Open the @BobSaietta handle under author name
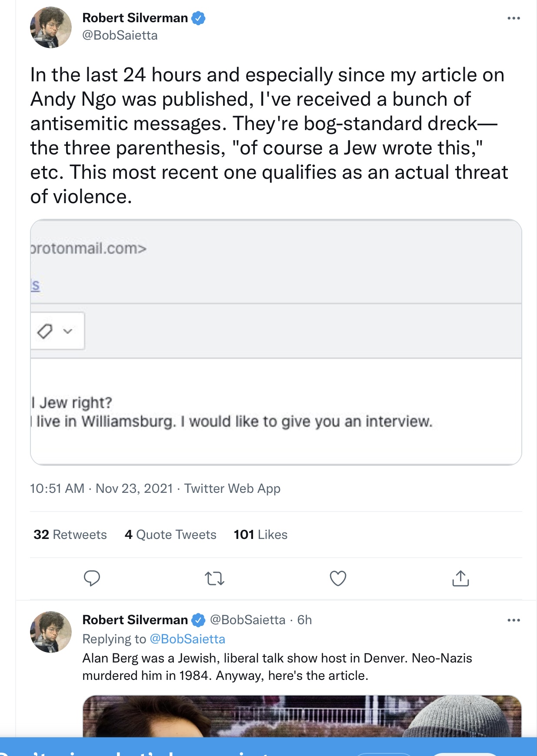 point(120,35)
